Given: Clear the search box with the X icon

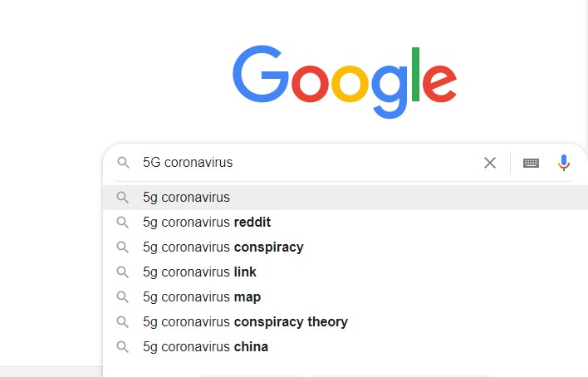Looking at the screenshot, I should click(x=490, y=163).
